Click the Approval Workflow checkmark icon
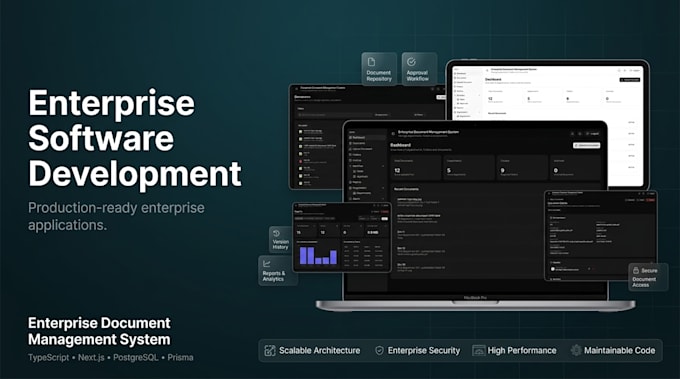The height and width of the screenshot is (379, 680). [x=411, y=62]
